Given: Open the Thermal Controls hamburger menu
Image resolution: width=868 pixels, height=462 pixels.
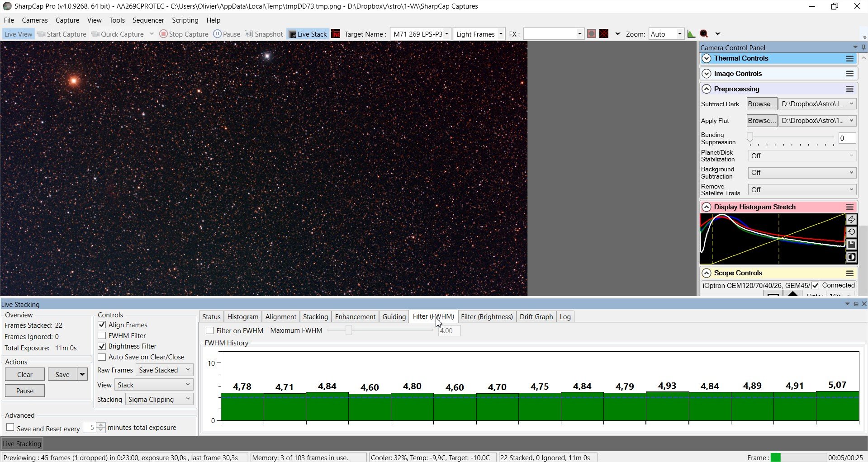Looking at the screenshot, I should [x=850, y=59].
